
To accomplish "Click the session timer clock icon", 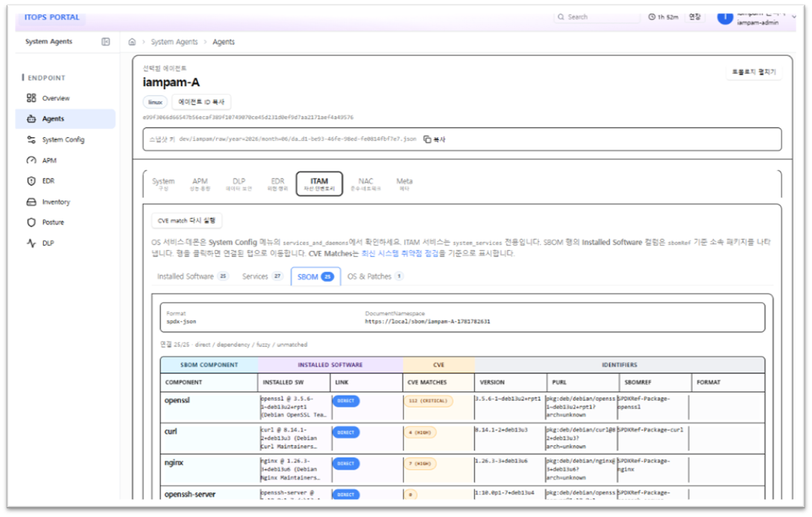I will click(x=652, y=17).
